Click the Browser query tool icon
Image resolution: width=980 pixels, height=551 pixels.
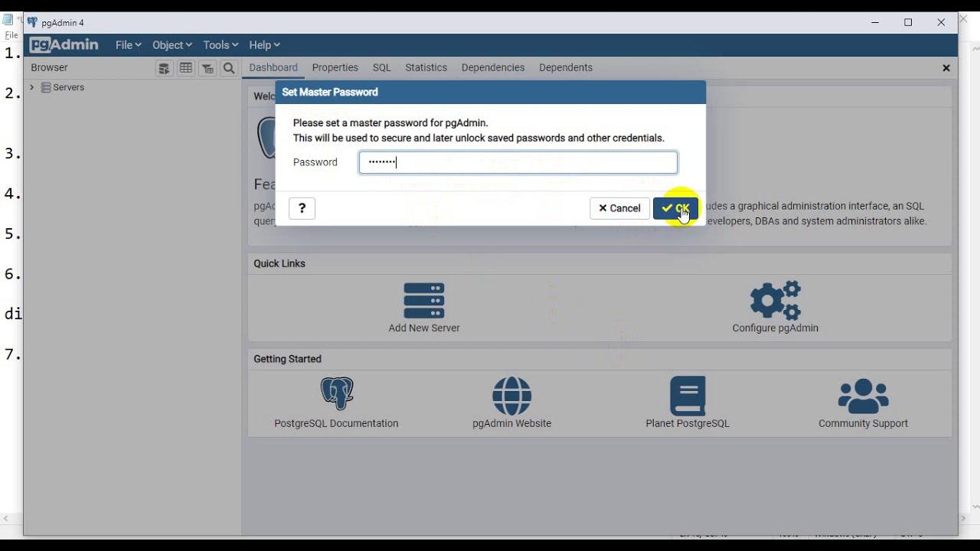click(x=164, y=68)
